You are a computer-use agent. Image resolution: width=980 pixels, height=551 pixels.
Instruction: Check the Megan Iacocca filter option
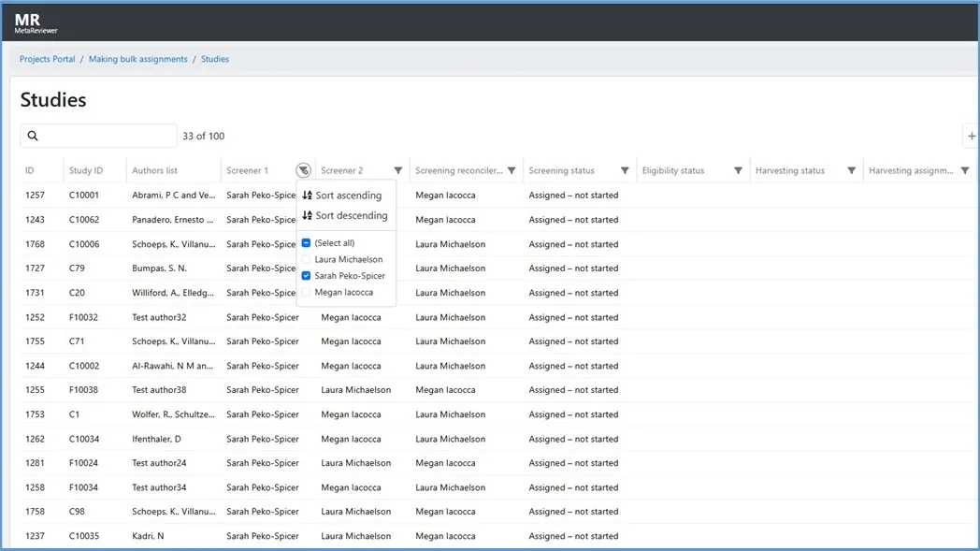(306, 293)
